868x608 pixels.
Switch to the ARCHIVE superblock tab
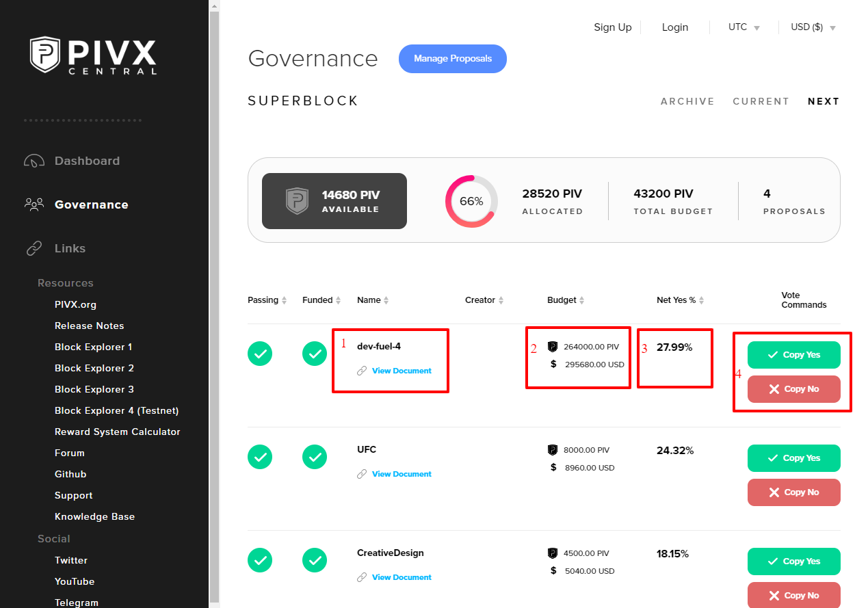coord(687,101)
